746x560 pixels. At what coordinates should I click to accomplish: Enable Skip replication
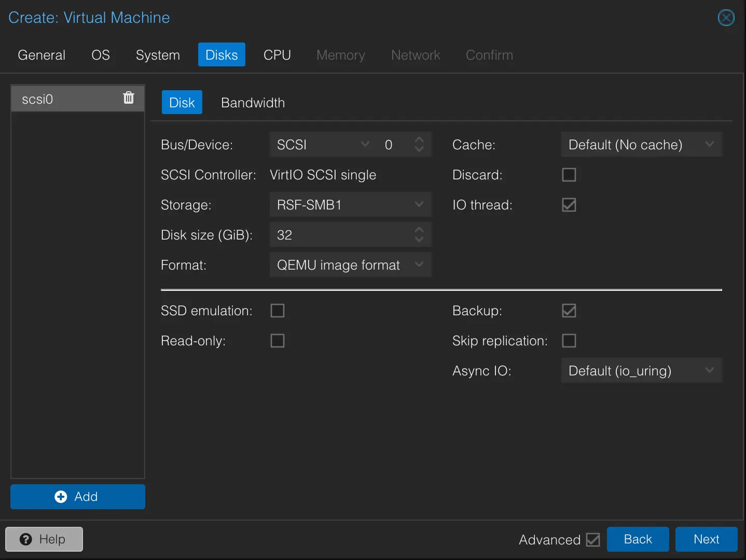[569, 341]
